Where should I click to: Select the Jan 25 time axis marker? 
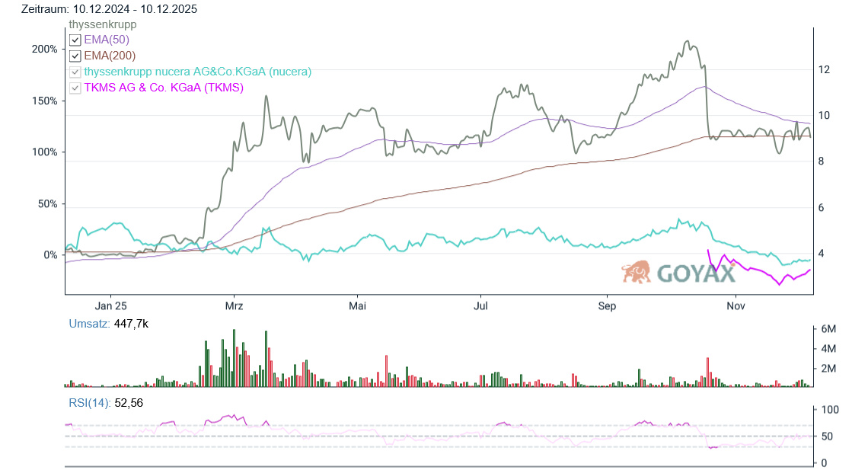point(110,305)
